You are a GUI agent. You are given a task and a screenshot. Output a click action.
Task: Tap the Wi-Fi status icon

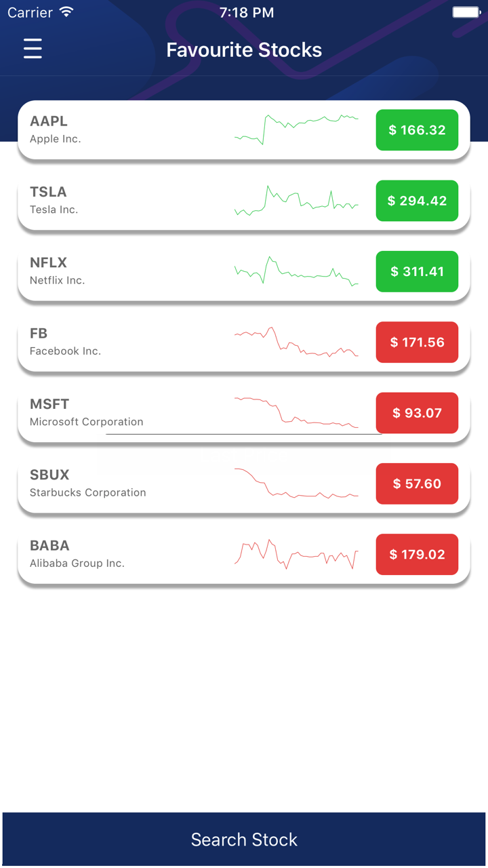tap(66, 12)
